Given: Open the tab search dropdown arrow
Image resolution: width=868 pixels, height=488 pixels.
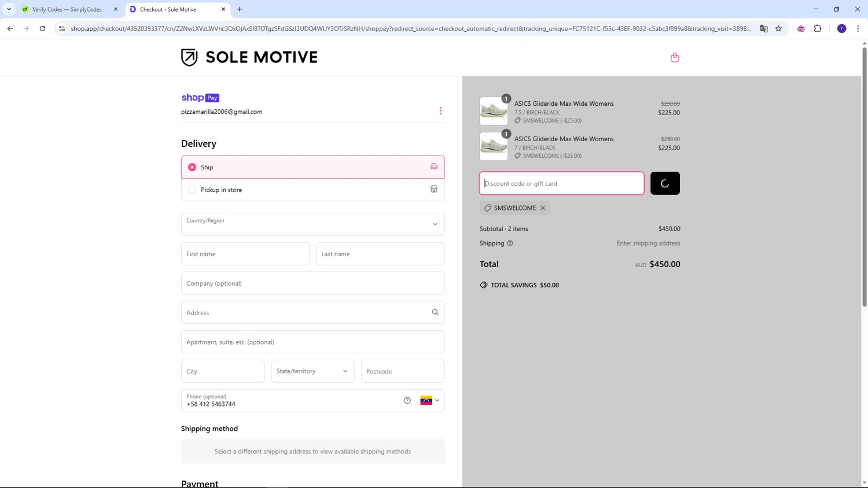Looking at the screenshot, I should pos(9,9).
